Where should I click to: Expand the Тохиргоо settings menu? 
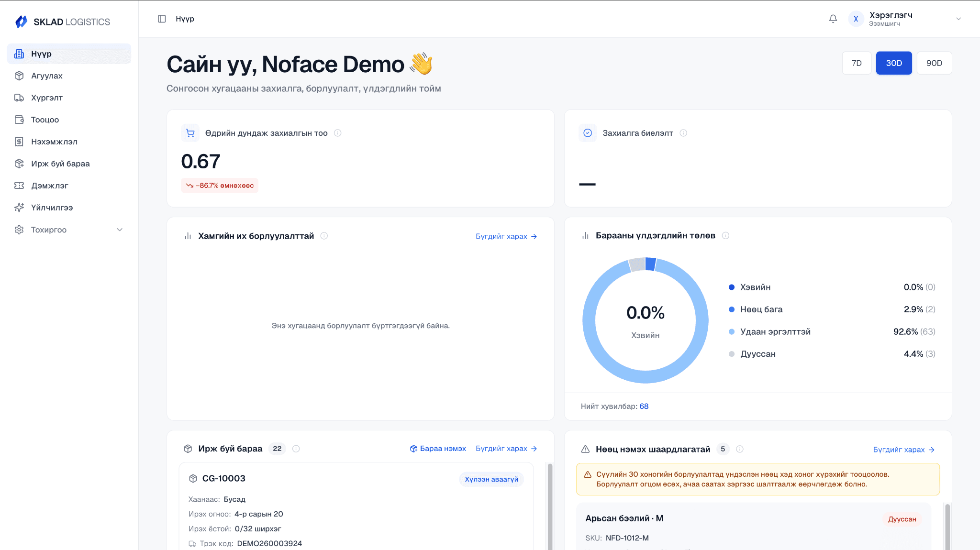click(69, 230)
